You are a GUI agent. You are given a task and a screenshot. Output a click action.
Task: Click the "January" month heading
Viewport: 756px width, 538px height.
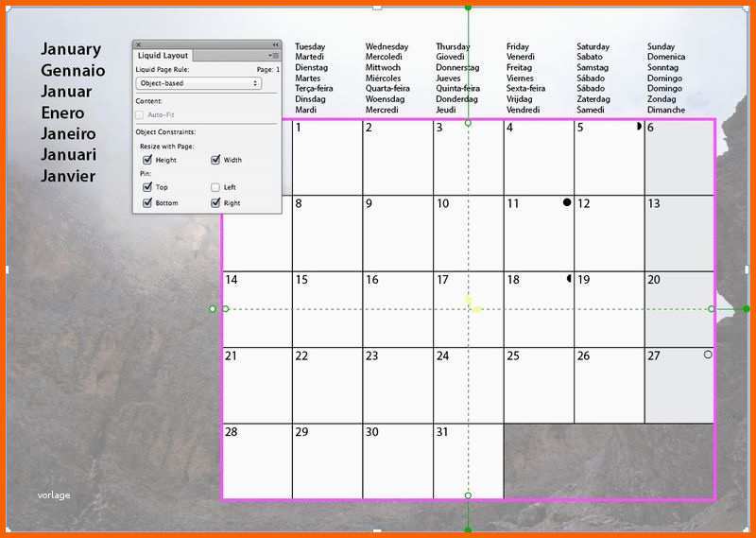pyautogui.click(x=71, y=49)
